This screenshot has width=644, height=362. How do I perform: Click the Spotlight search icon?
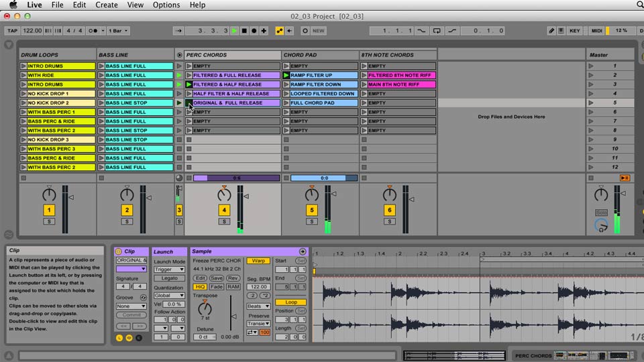point(639,5)
